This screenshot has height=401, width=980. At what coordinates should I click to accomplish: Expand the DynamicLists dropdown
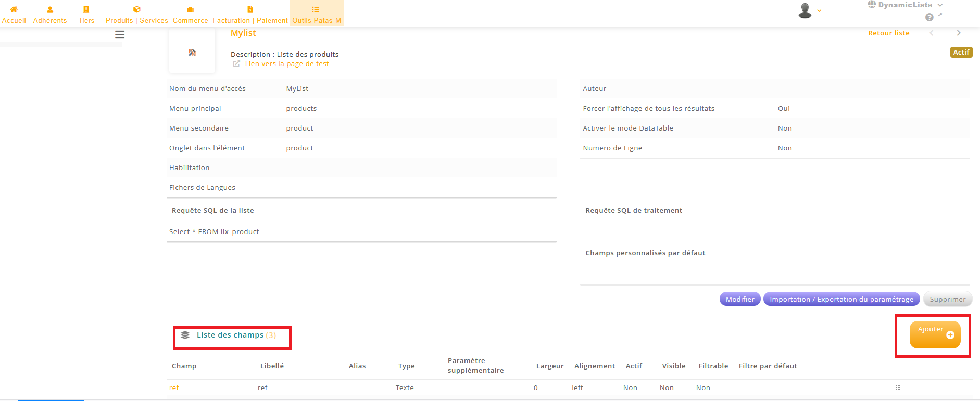point(905,5)
